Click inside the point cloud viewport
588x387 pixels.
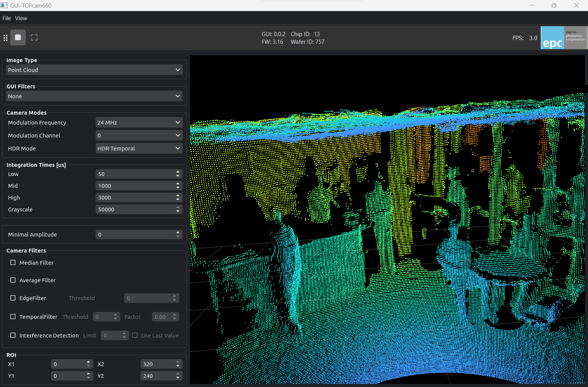coord(387,219)
